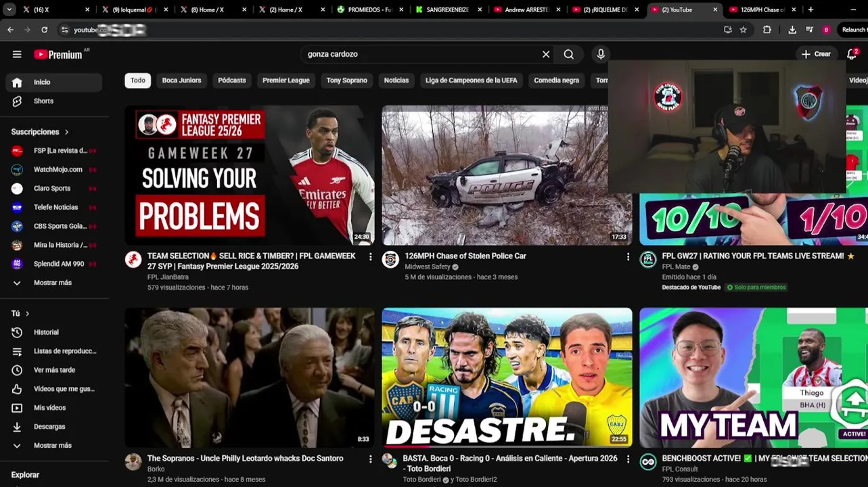
Task: Select the Tony Soprano filter chip
Action: (x=347, y=80)
